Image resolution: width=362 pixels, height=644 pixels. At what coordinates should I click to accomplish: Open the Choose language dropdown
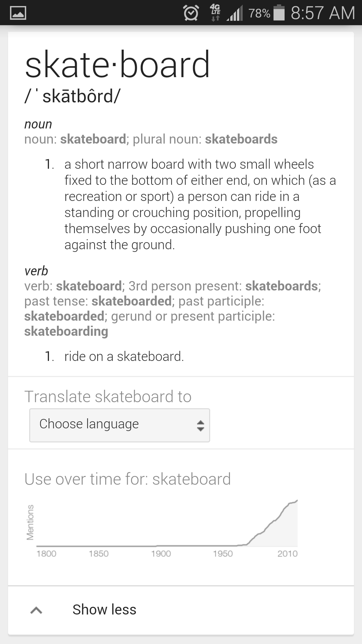119,425
